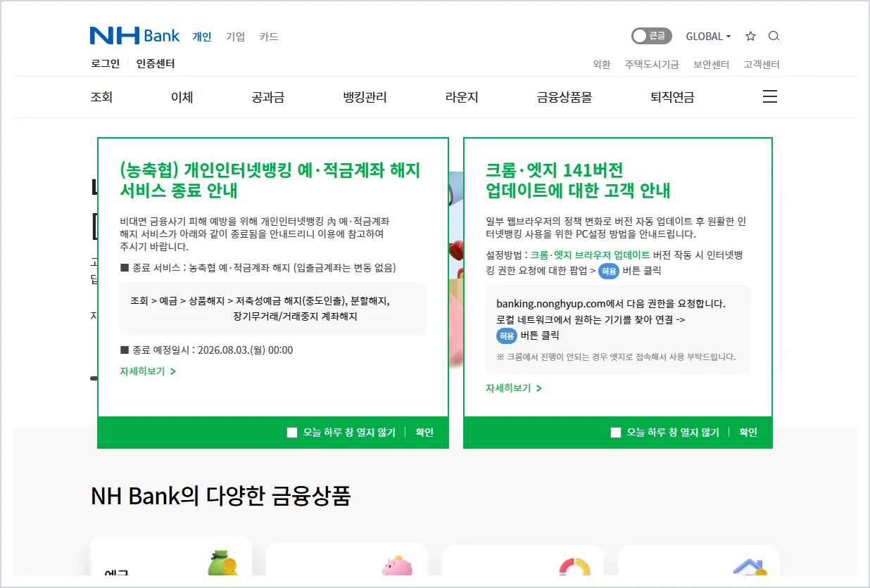
Task: Open the hamburger full menu icon
Action: click(770, 97)
